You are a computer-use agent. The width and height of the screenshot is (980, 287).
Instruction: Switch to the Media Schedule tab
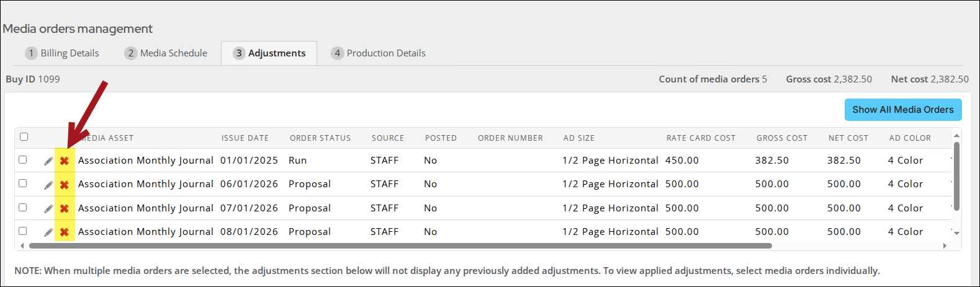[x=166, y=53]
